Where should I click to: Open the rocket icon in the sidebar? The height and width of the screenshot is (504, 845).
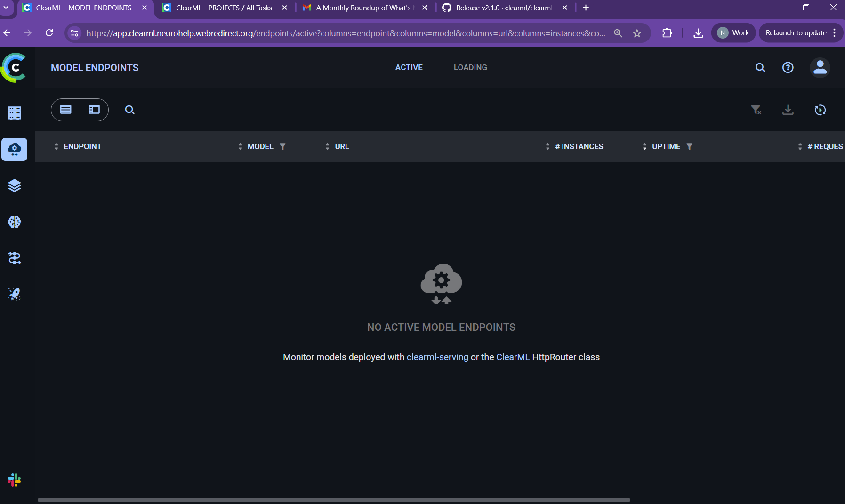click(15, 294)
